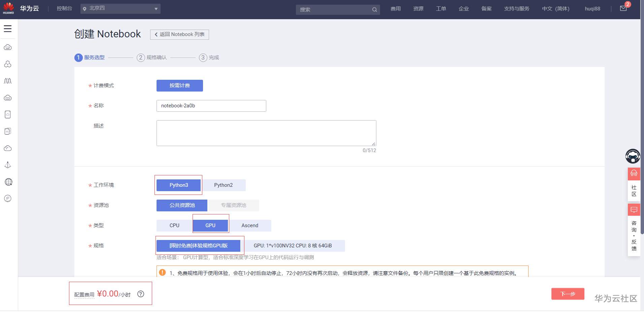644x312 pixels.
Task: Open the 支持与服务 menu in top bar
Action: 517,9
